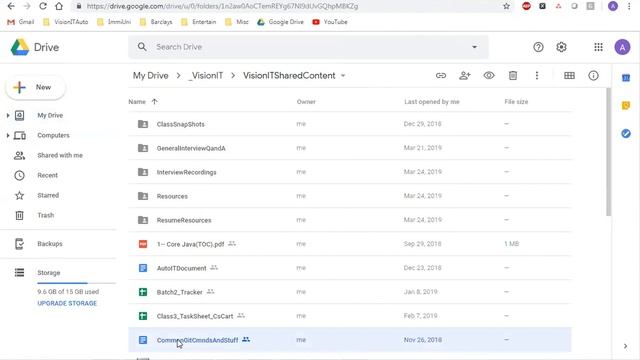Open the Google apps grid
Image resolution: width=640 pixels, height=360 pixels.
[598, 47]
